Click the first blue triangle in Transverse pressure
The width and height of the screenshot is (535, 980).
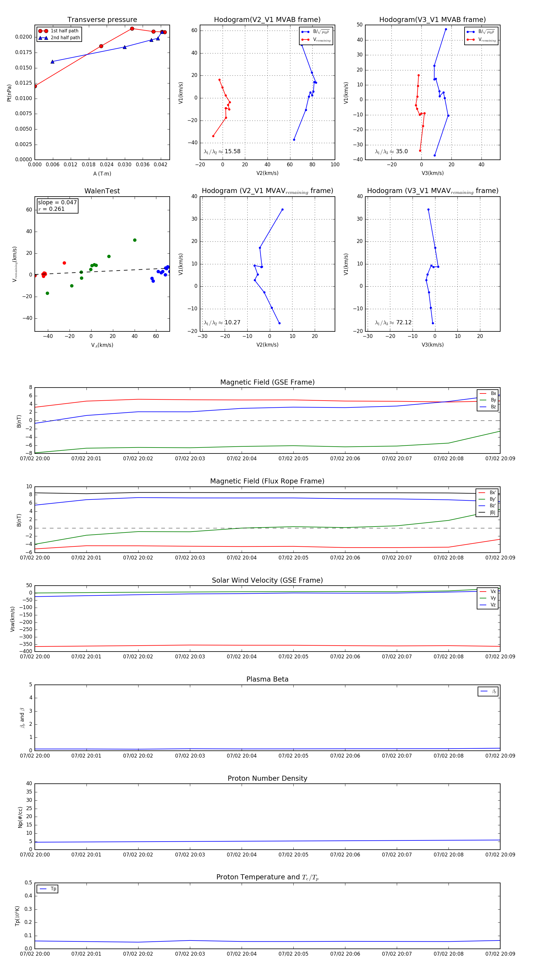[x=53, y=61]
